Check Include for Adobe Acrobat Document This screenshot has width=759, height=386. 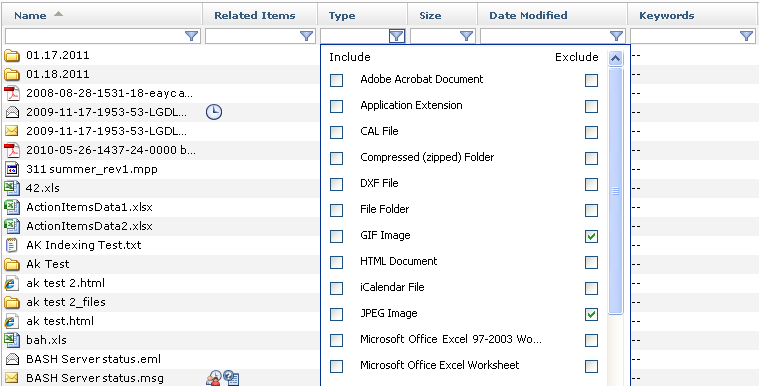[x=336, y=80]
